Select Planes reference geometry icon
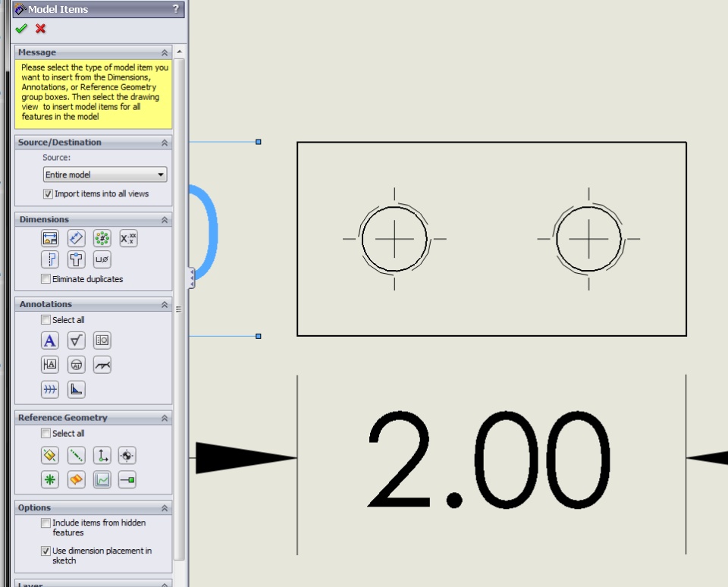The width and height of the screenshot is (728, 587). tap(50, 456)
